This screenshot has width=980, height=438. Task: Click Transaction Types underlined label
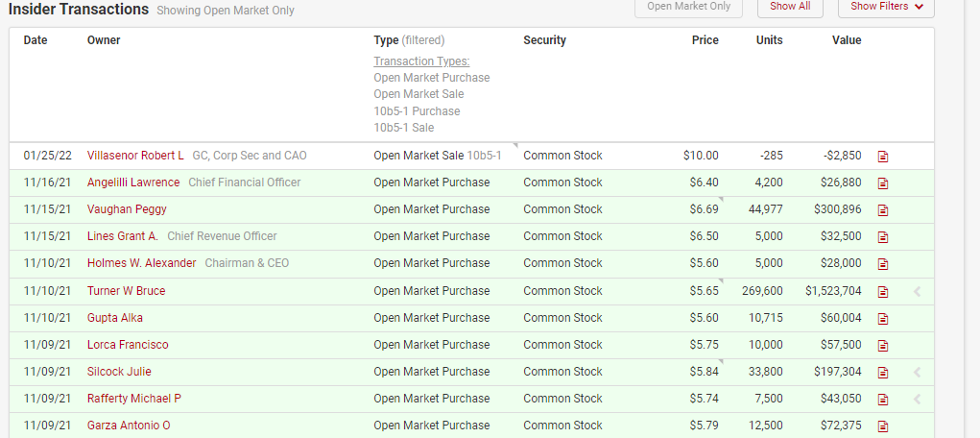421,61
